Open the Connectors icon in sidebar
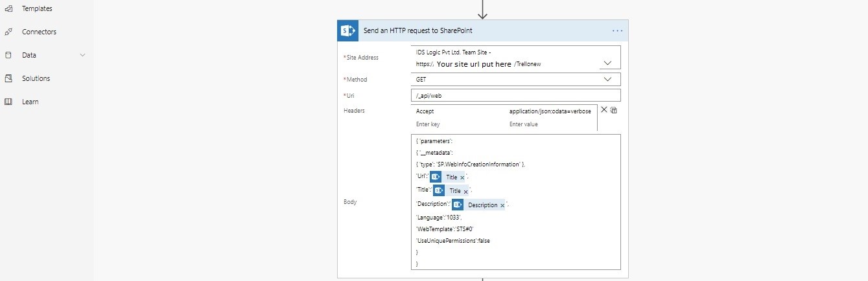 coord(8,32)
